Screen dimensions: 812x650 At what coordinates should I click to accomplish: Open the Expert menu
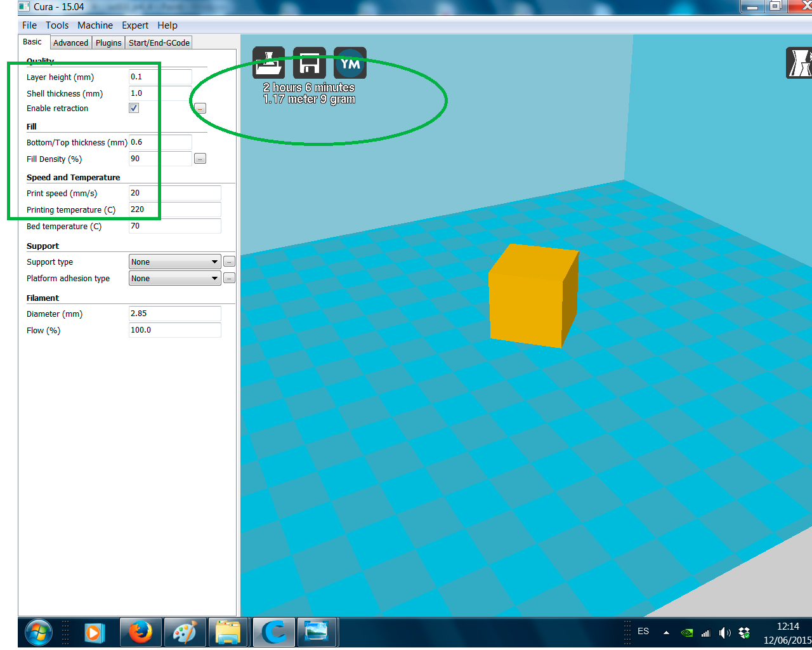tap(134, 25)
